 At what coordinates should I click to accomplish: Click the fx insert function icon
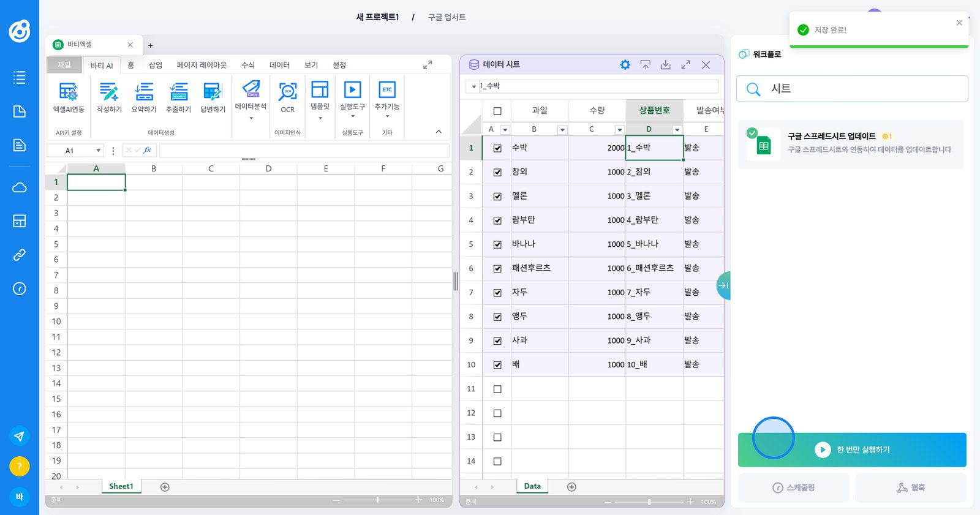147,150
